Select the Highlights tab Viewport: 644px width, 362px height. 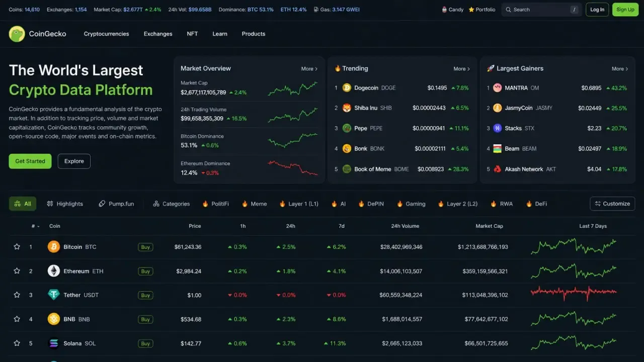pos(65,204)
